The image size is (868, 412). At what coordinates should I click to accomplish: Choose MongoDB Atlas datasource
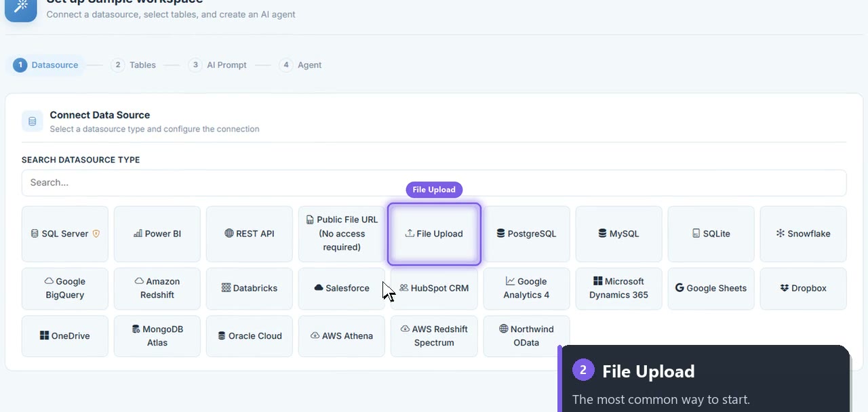[x=157, y=335]
